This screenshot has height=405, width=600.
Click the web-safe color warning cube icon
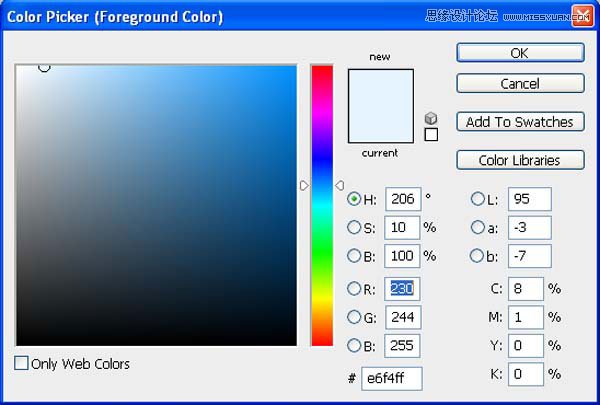click(x=431, y=118)
